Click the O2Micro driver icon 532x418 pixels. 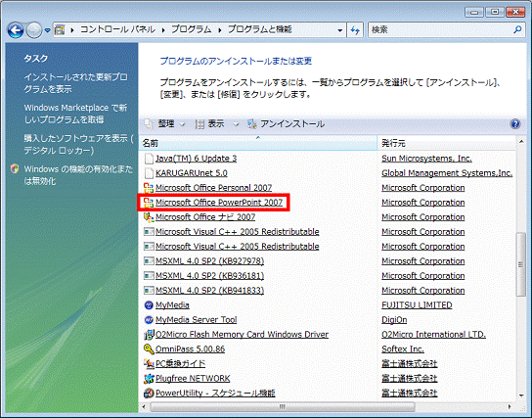click(149, 335)
